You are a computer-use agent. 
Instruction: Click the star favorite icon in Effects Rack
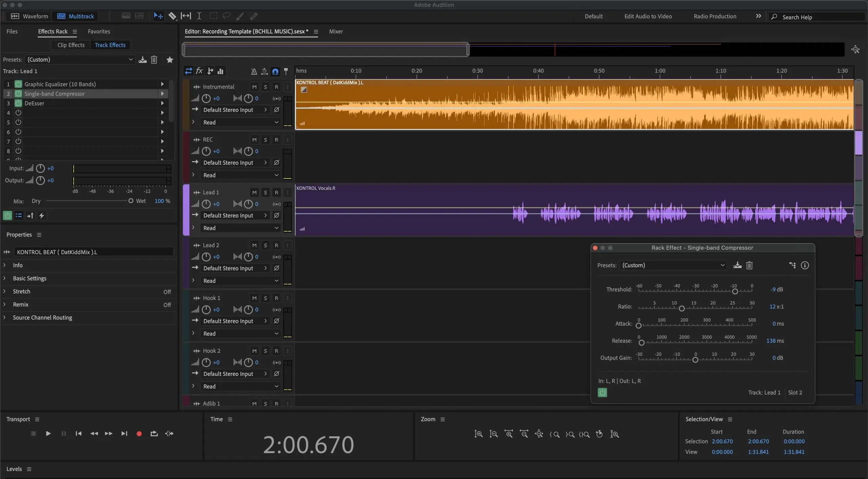[x=170, y=60]
